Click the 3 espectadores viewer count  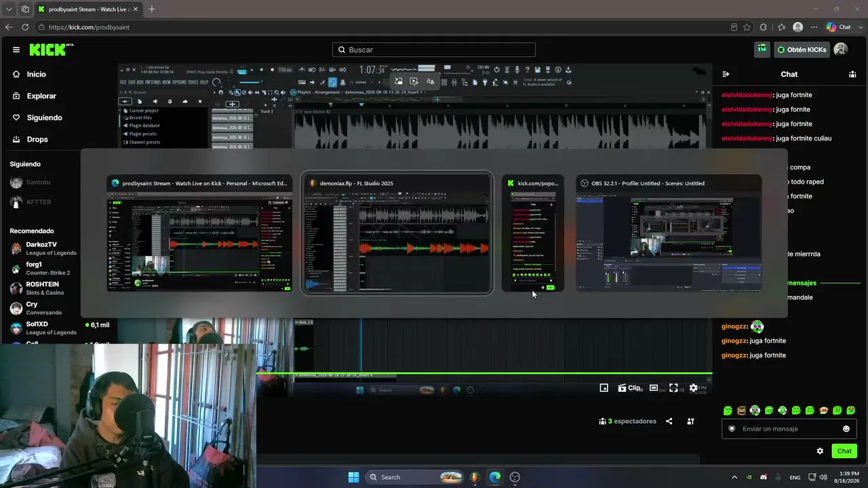click(628, 421)
